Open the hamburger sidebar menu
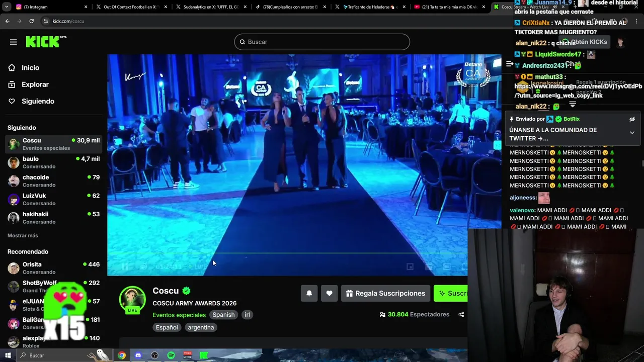This screenshot has height=362, width=644. tap(13, 42)
